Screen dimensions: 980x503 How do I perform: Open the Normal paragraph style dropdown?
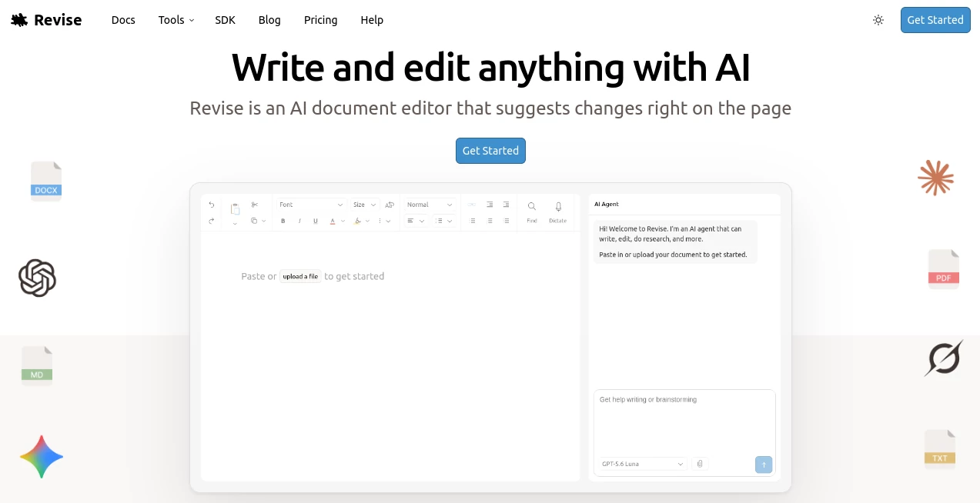430,205
